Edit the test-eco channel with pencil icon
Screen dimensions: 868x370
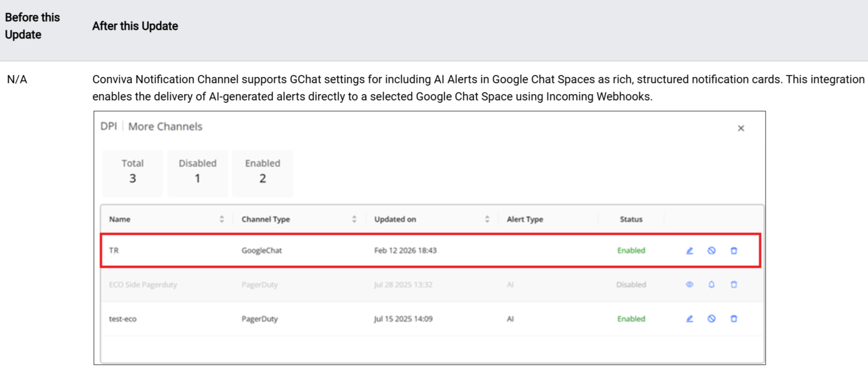click(x=689, y=319)
